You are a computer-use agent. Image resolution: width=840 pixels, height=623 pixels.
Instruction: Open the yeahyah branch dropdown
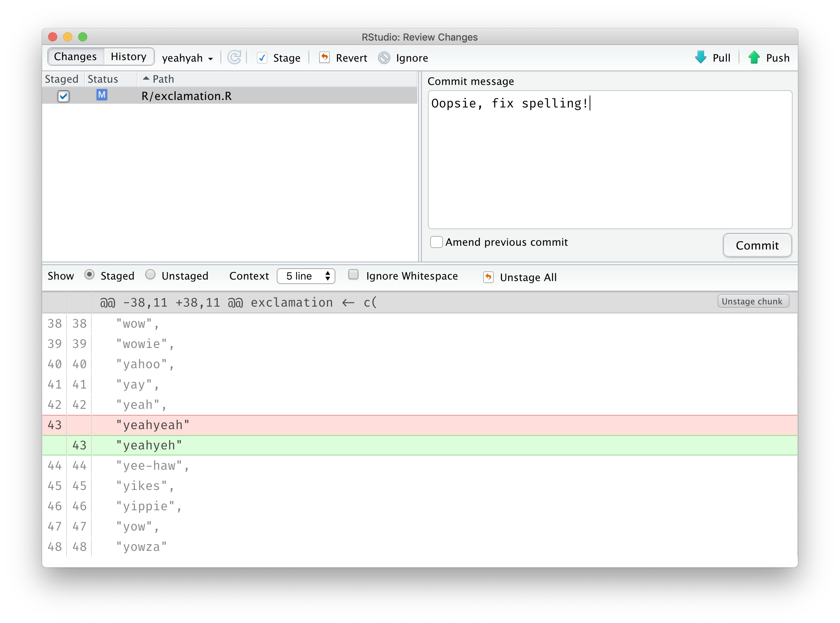[x=187, y=58]
